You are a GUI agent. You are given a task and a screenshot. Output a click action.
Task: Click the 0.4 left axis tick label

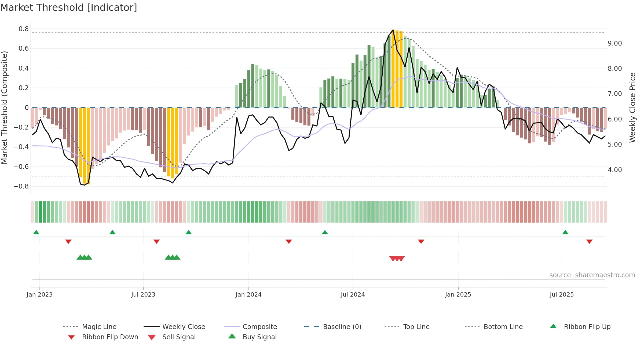click(x=24, y=68)
